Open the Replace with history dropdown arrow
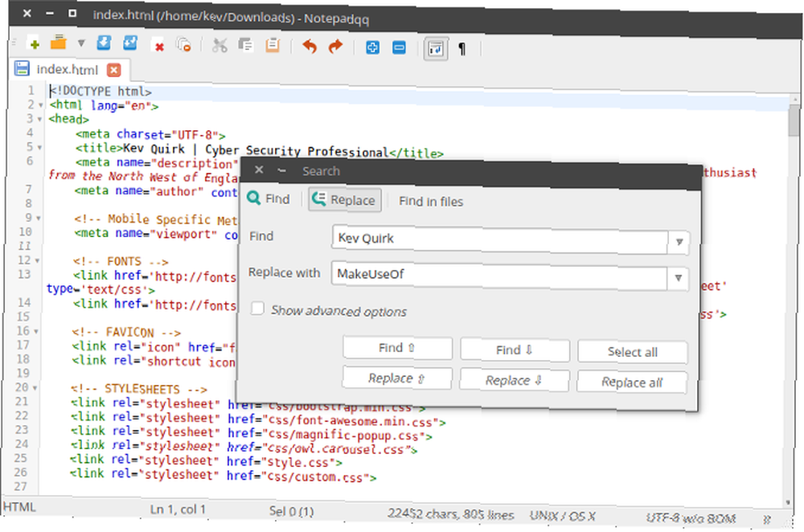Screen dimensions: 804x532 click(x=678, y=278)
